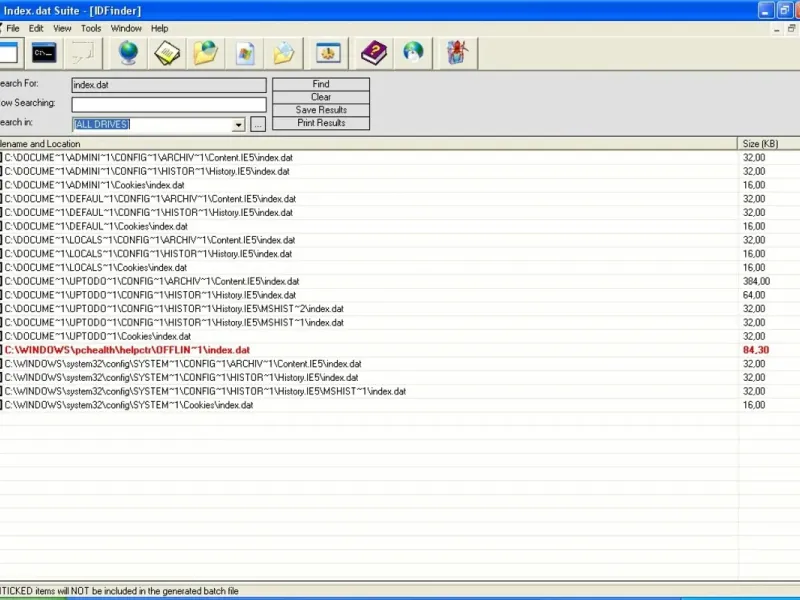Click the globe on stand toolbar icon
The image size is (800, 600).
[x=128, y=53]
